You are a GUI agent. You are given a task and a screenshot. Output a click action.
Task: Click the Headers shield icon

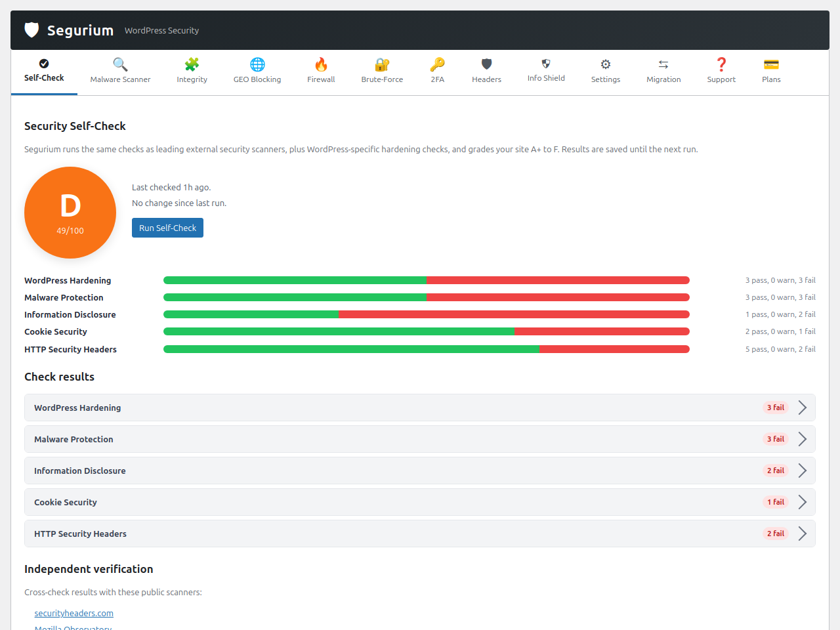click(x=486, y=64)
